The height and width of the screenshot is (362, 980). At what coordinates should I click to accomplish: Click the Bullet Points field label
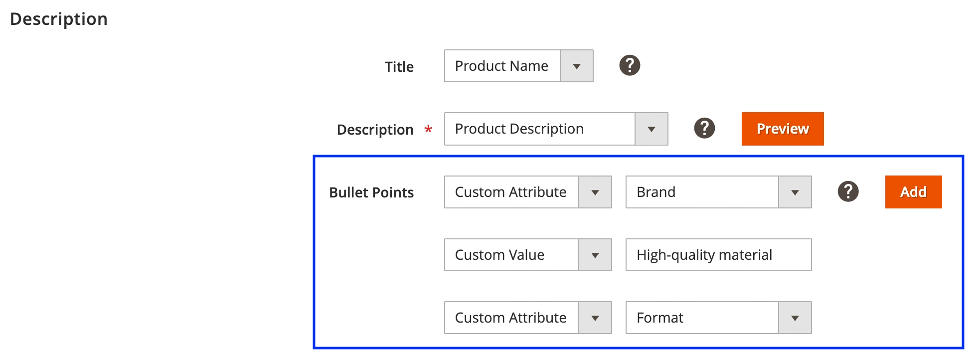[371, 192]
